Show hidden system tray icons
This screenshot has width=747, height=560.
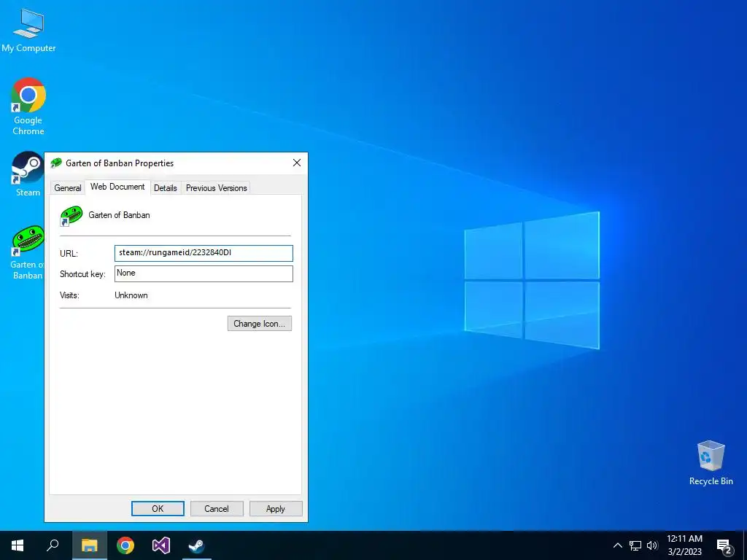(617, 545)
